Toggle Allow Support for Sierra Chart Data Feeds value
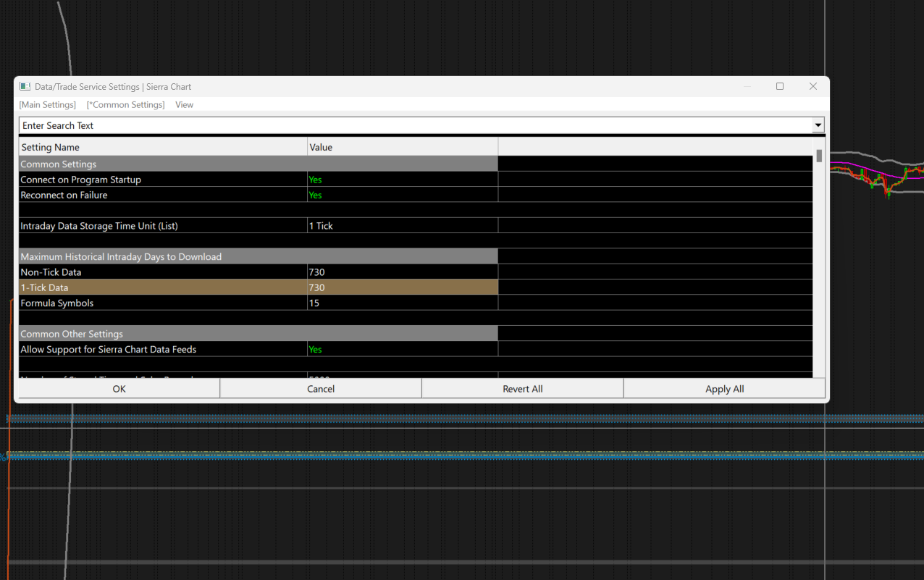The width and height of the screenshot is (924, 580). coord(403,349)
